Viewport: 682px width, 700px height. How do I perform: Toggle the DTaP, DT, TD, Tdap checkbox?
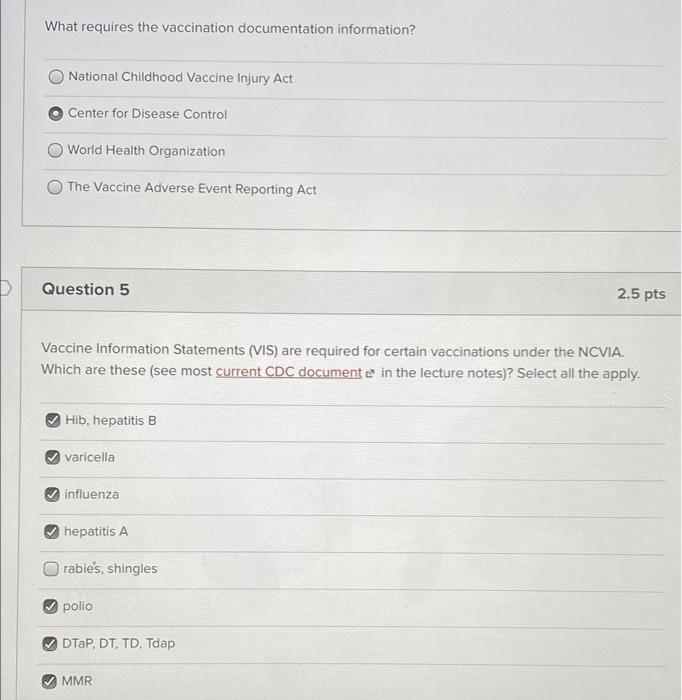pos(50,644)
